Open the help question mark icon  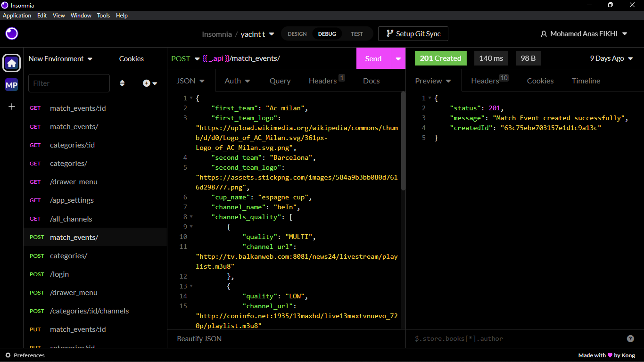(630, 338)
